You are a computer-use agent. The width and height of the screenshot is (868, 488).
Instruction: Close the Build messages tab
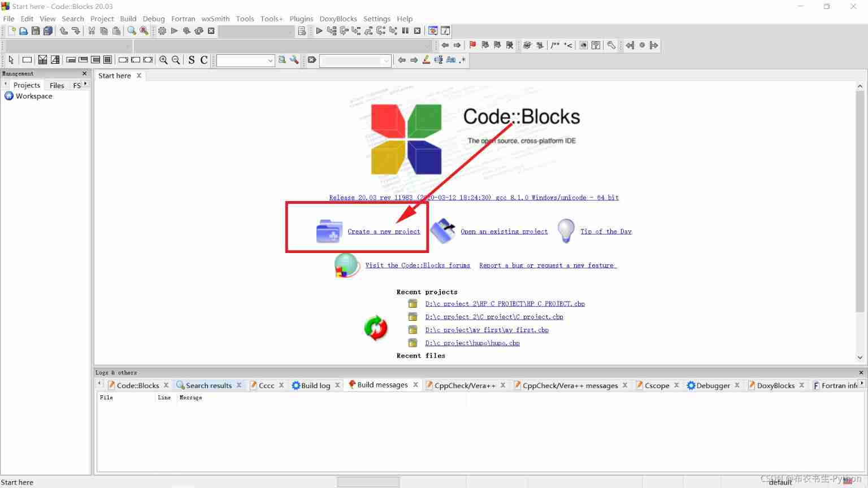[x=415, y=385]
